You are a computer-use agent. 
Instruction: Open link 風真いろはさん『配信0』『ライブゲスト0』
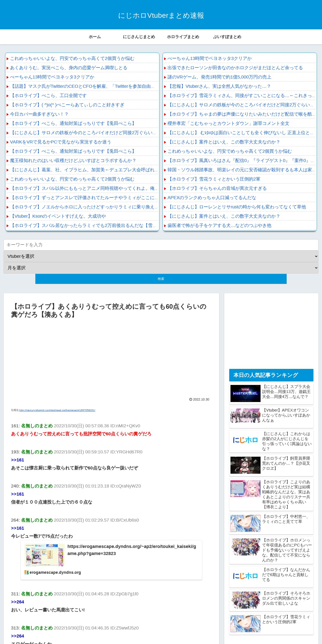point(240,160)
